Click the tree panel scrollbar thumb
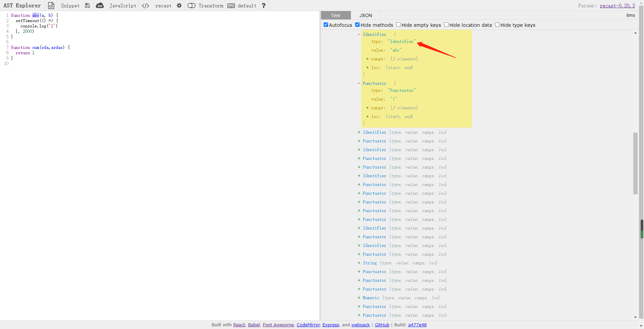 point(635,163)
